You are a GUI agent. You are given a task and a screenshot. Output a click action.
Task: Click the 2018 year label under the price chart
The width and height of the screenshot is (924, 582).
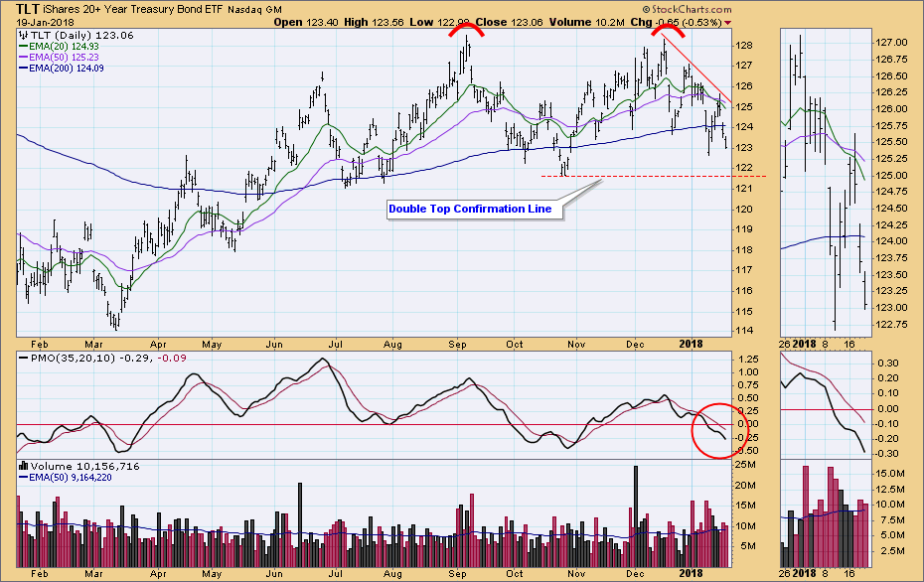coord(691,344)
